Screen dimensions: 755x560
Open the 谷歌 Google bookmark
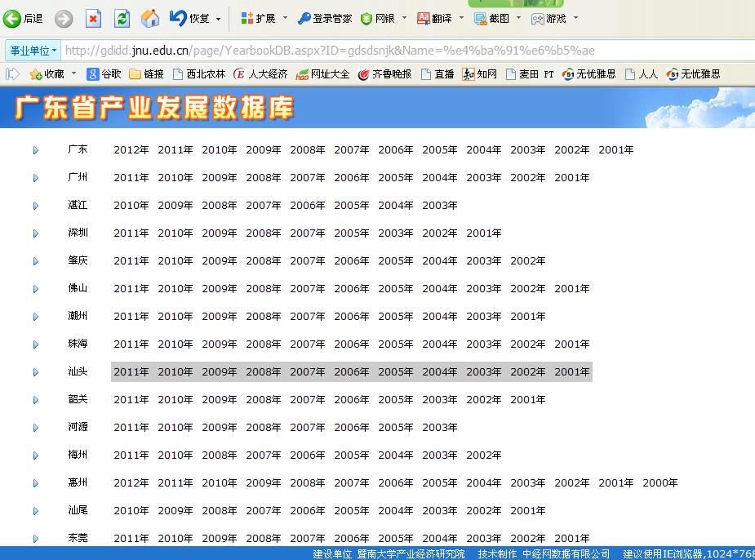pos(104,74)
